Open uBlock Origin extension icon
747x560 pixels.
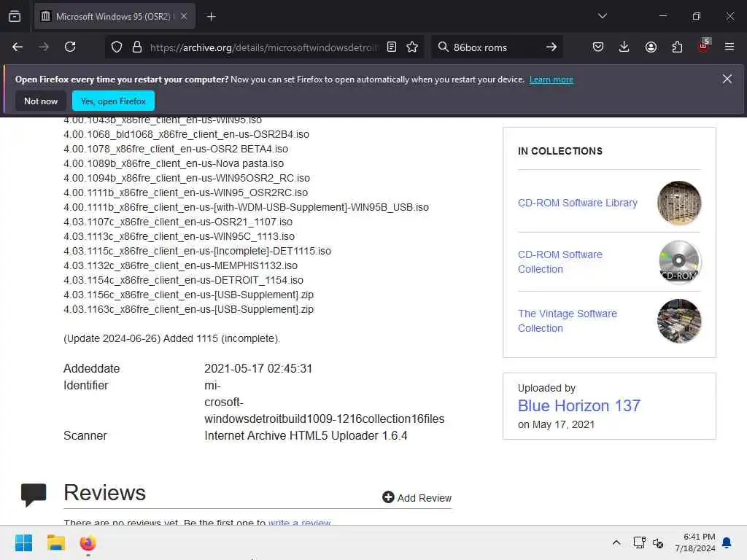tap(704, 46)
